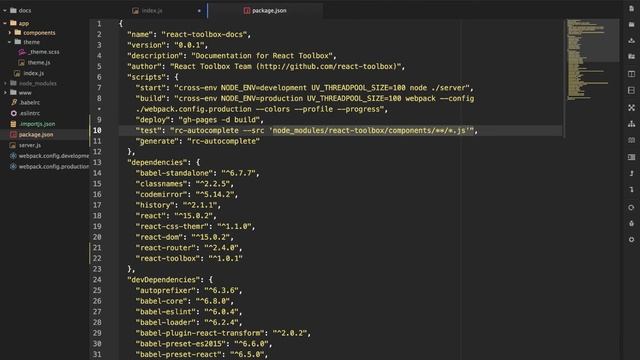Click the .eslintrc circle file icon
The width and height of the screenshot is (640, 360).
click(x=13, y=113)
